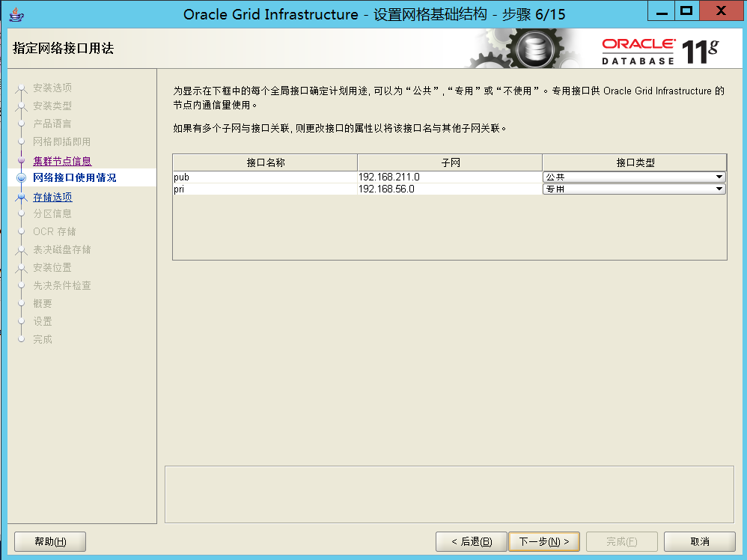Close the Oracle Grid Infrastructure window

[721, 11]
